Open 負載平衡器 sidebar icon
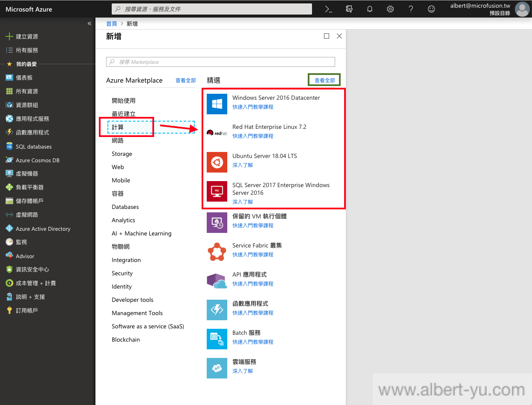The image size is (532, 405). [9, 187]
